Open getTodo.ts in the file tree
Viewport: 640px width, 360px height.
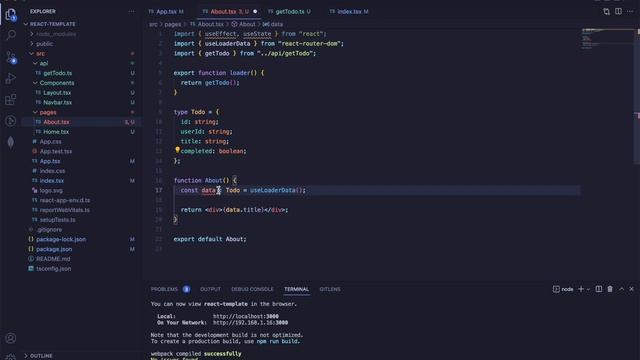pyautogui.click(x=58, y=73)
